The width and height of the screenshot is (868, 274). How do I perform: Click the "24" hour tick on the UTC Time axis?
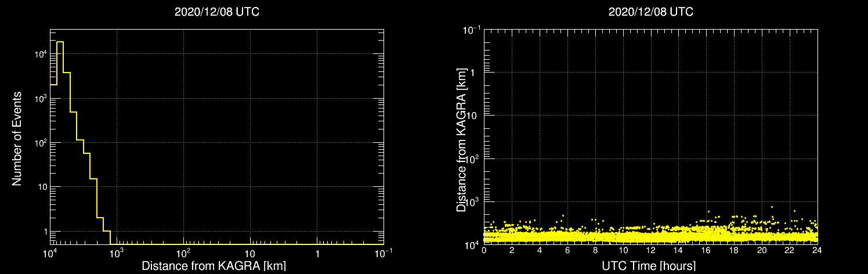tap(817, 251)
